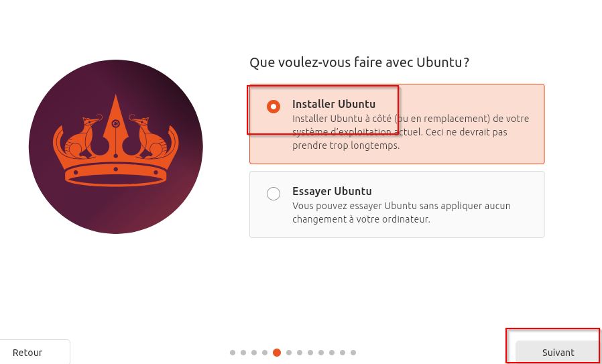
Task: Jump to the last progress dot
Action: point(353,353)
